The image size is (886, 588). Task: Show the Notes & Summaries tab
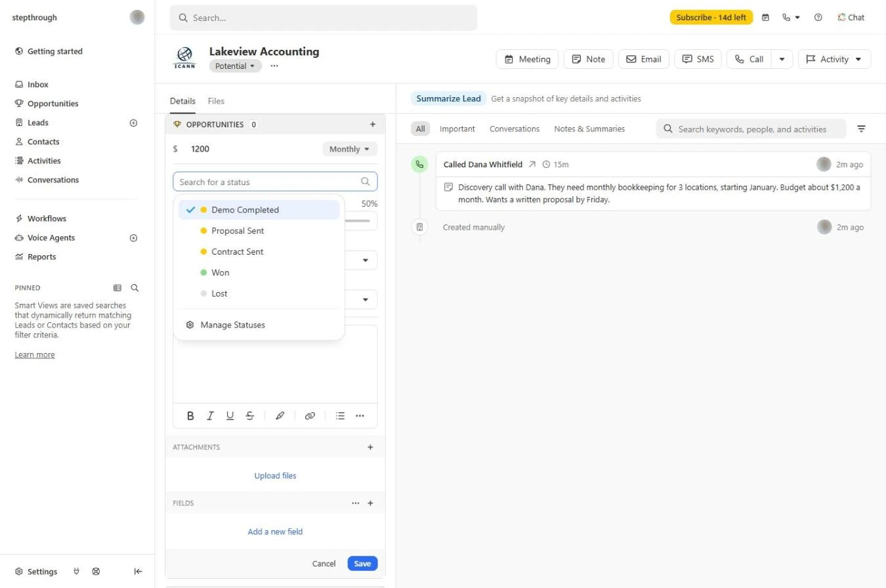(589, 129)
